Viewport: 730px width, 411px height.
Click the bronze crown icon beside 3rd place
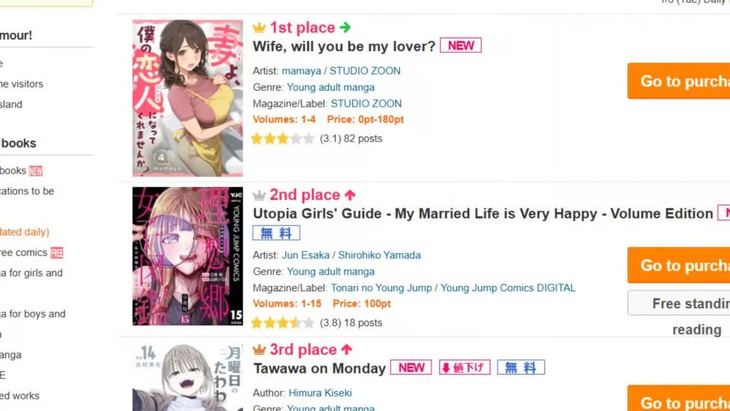click(259, 350)
